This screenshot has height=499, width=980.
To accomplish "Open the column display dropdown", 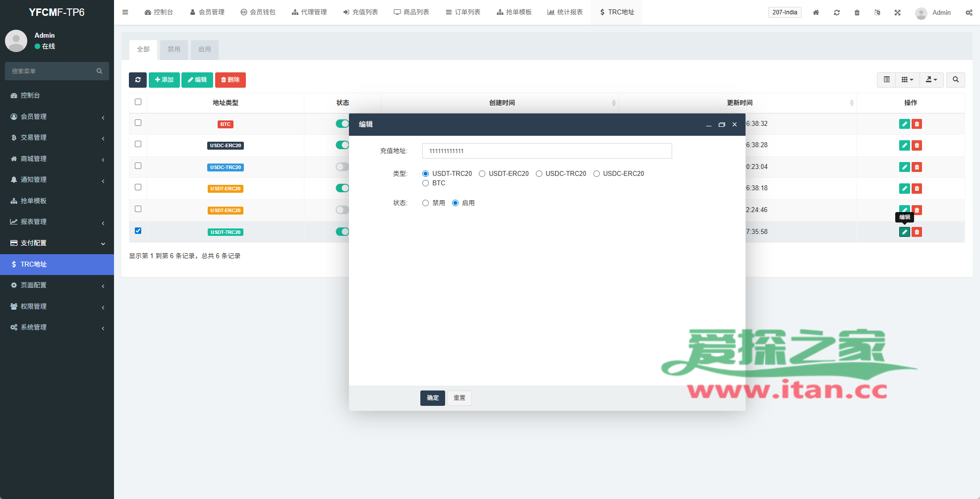I will point(907,80).
